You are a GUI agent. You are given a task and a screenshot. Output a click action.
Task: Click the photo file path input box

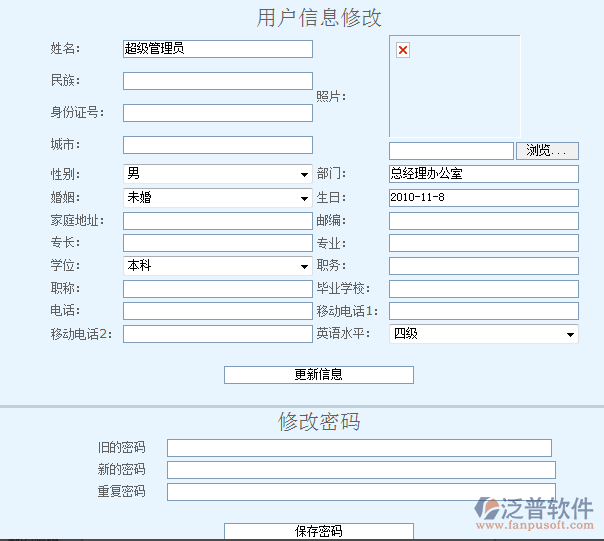[x=451, y=150]
